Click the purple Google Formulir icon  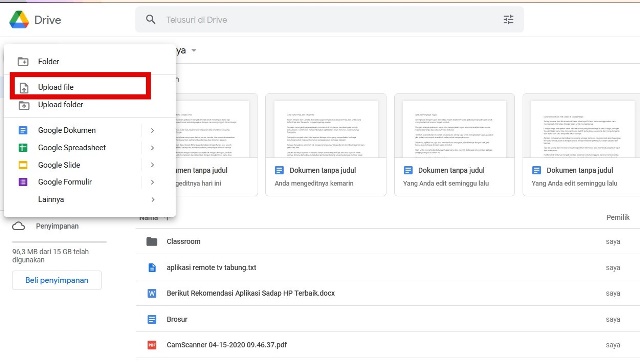pos(23,182)
